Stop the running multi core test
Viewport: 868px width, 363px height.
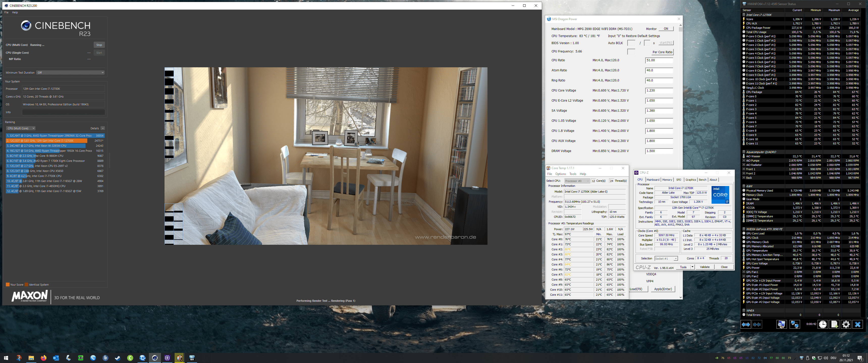99,45
